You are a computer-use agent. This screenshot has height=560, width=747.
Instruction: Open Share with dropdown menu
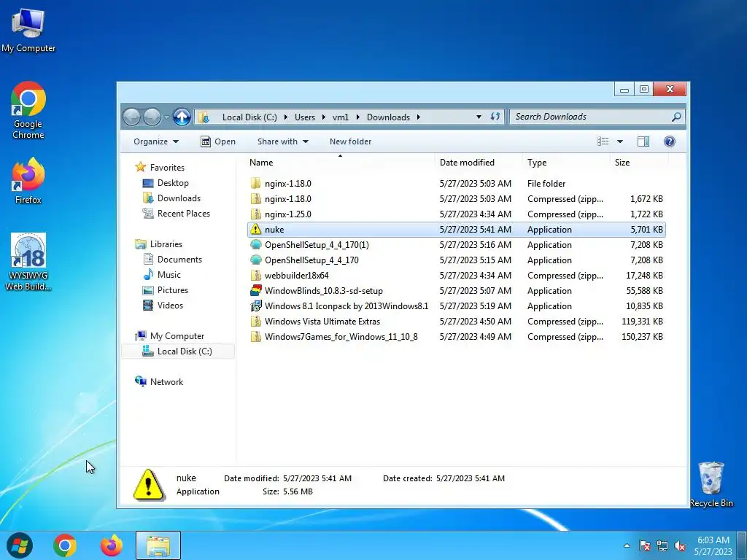(x=283, y=141)
